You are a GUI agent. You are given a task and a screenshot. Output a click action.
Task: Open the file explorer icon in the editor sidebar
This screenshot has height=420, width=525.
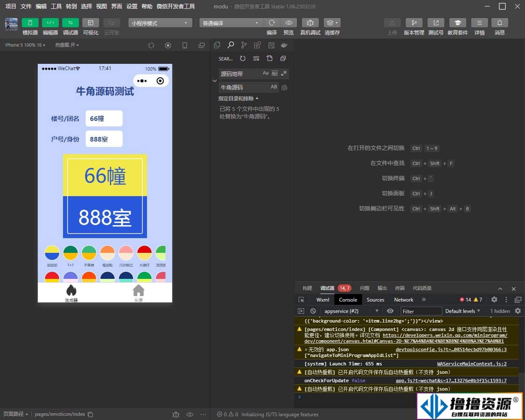(x=217, y=45)
